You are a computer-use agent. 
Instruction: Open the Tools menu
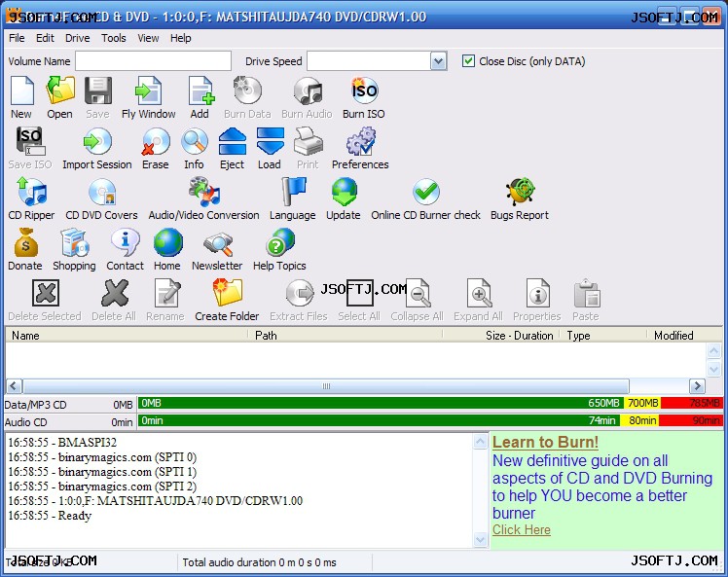click(114, 38)
